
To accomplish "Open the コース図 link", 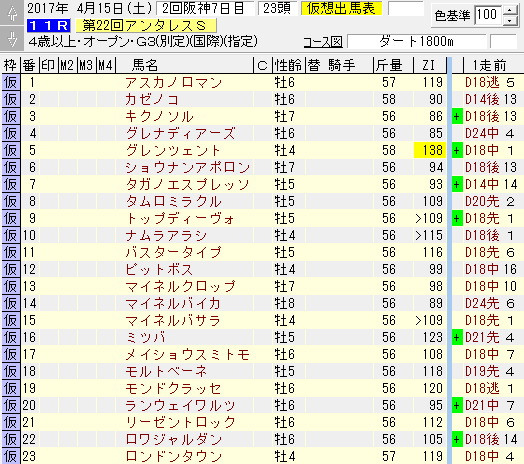I will (x=323, y=42).
